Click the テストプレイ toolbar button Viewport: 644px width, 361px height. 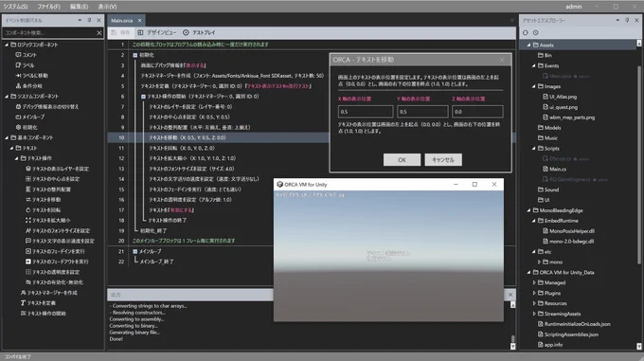point(199,32)
